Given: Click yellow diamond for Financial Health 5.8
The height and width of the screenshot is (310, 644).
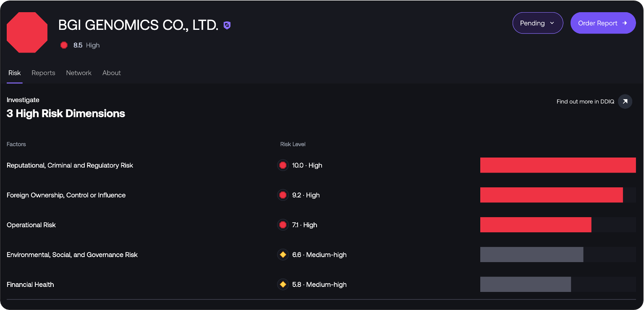Looking at the screenshot, I should pyautogui.click(x=283, y=285).
